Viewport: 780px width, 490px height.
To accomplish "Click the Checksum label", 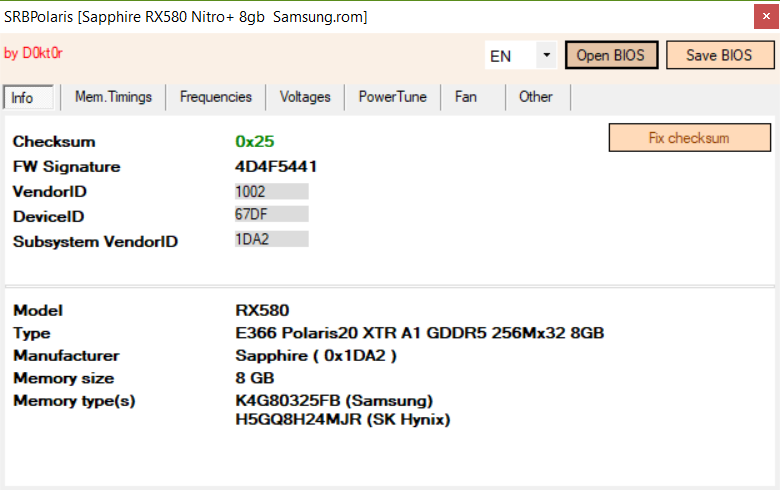I will (54, 142).
